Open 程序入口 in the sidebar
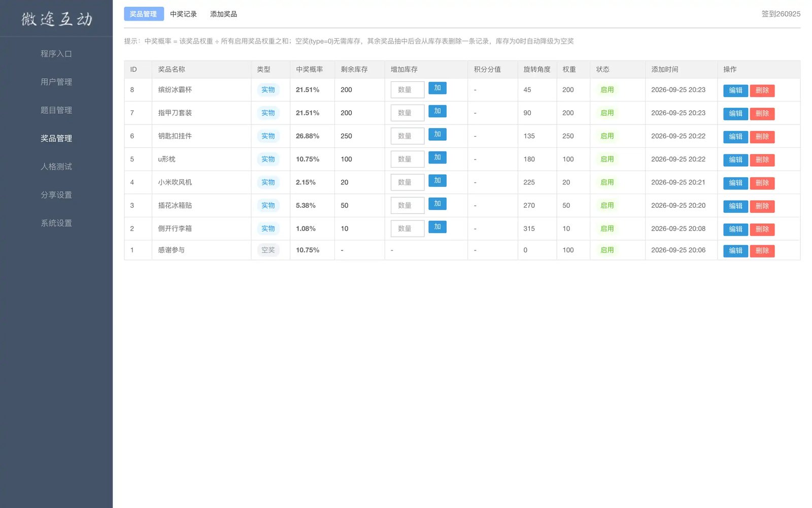812x508 pixels. pyautogui.click(x=56, y=54)
